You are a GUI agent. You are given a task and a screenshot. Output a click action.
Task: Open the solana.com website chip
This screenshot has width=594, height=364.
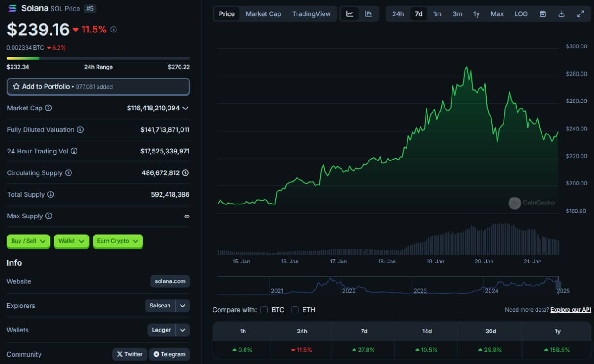[x=170, y=281]
